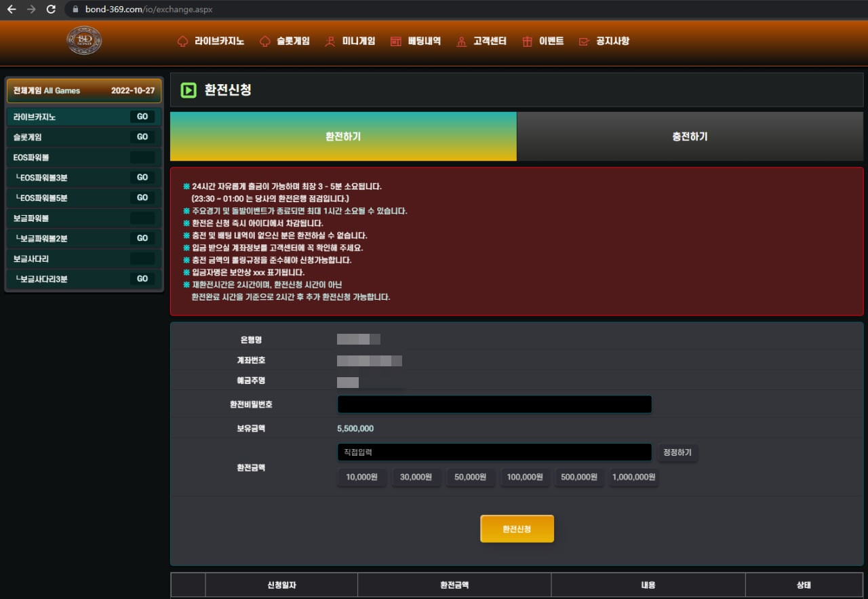Choose the 30,000원 amount button
Image resolution: width=868 pixels, height=599 pixels.
click(x=416, y=478)
